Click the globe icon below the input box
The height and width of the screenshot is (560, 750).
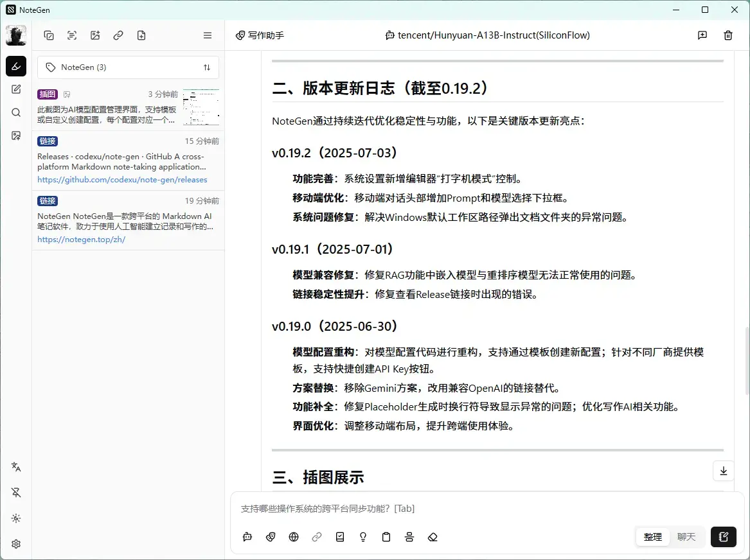point(294,537)
